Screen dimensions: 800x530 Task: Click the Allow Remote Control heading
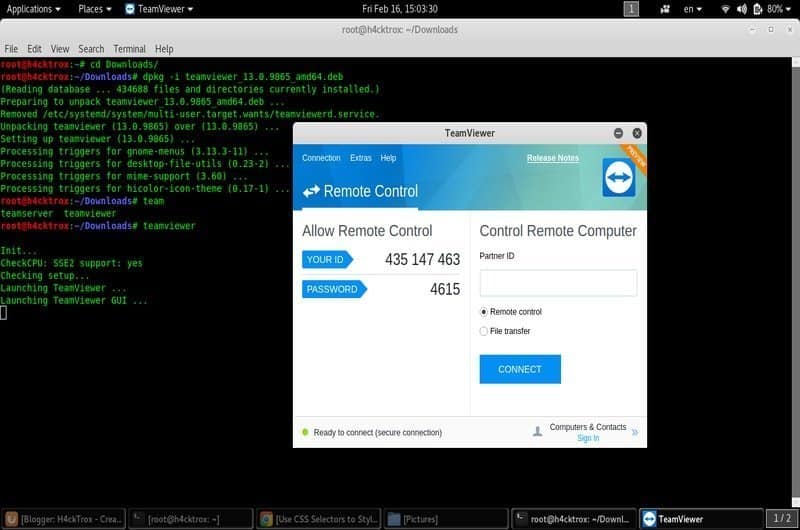point(367,231)
